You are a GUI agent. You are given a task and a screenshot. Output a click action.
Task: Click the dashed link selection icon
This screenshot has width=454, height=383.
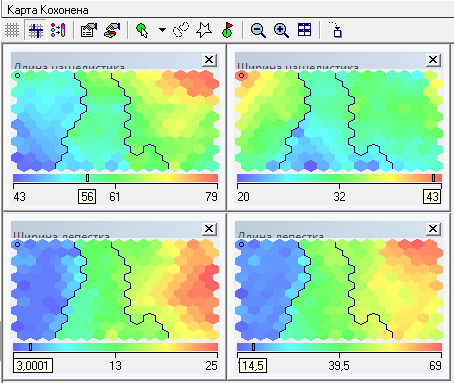[181, 30]
